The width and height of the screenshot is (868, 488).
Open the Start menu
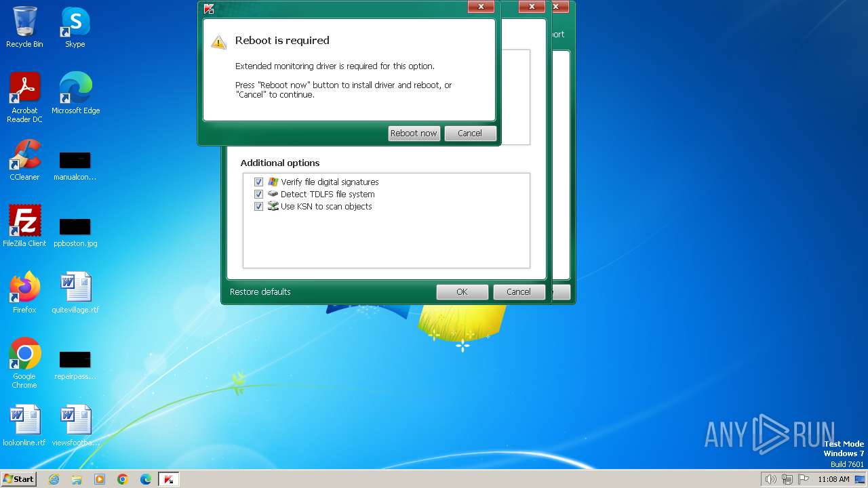(x=18, y=479)
